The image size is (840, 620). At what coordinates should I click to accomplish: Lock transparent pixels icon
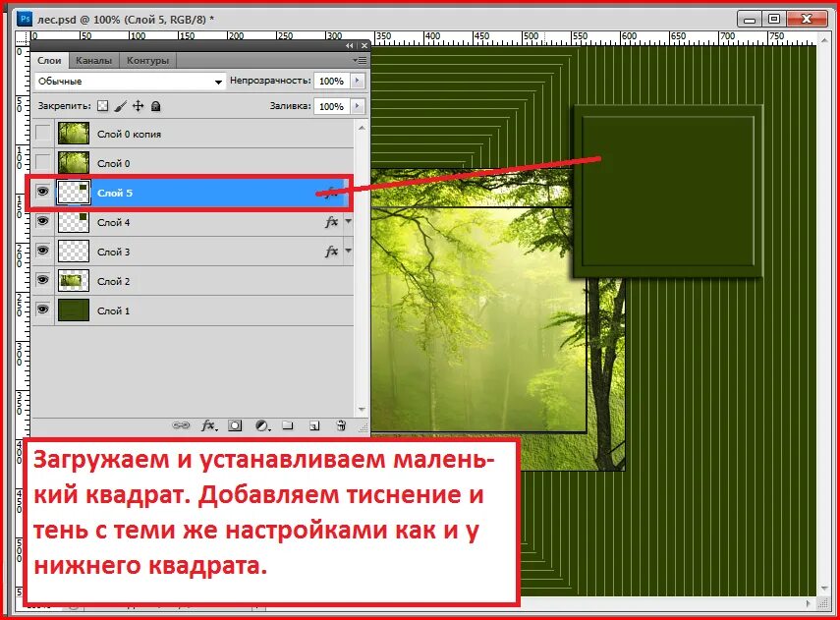click(x=103, y=106)
